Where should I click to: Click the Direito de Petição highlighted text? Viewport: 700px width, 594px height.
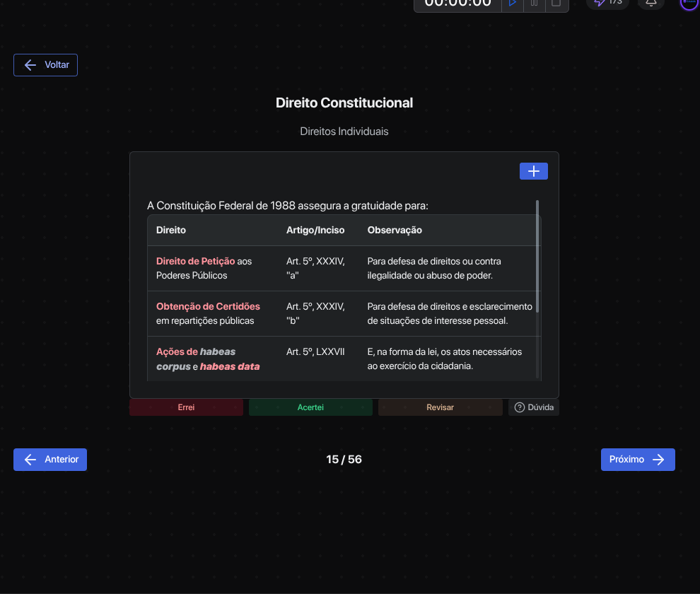coord(195,261)
